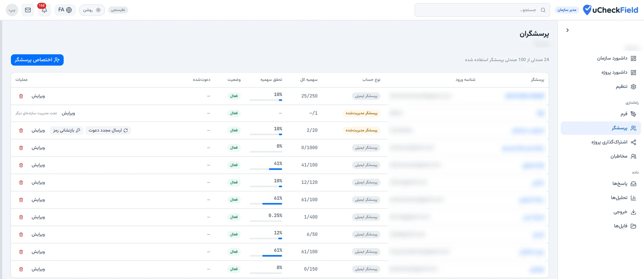Delete the interviewer with quota 6/50

tap(21, 234)
